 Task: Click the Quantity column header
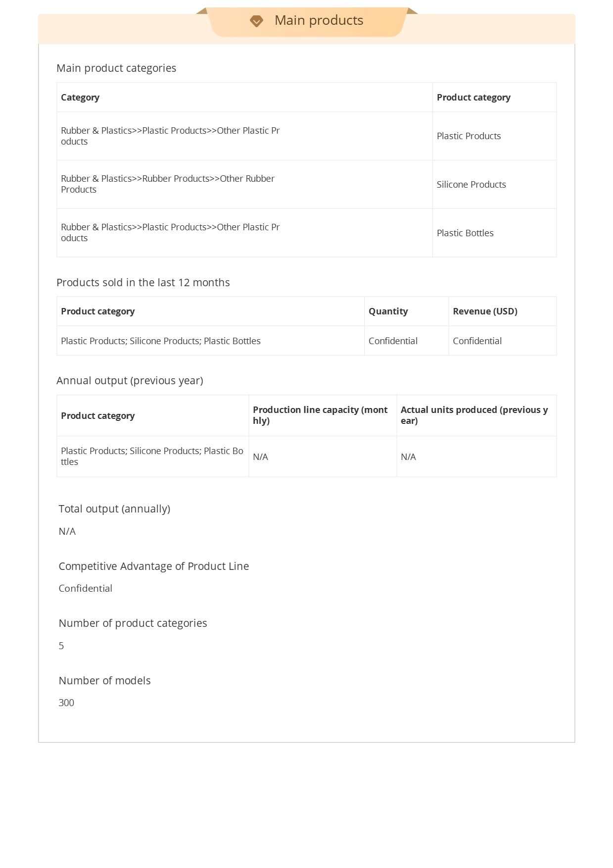point(388,311)
